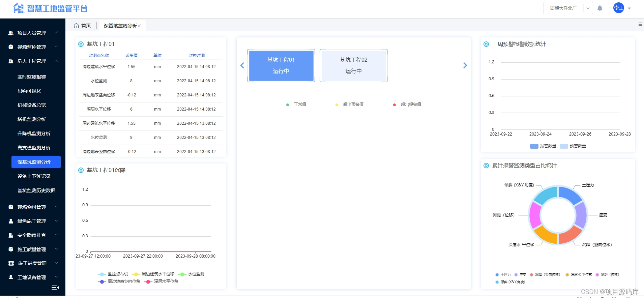Toggle 报警数量 legend in weekly chart
644x298 pixels.
coord(543,146)
